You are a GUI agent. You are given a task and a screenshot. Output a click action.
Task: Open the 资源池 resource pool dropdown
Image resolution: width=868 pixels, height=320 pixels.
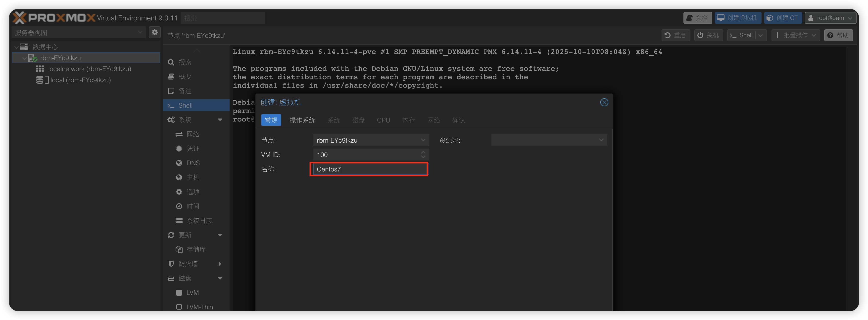point(601,140)
